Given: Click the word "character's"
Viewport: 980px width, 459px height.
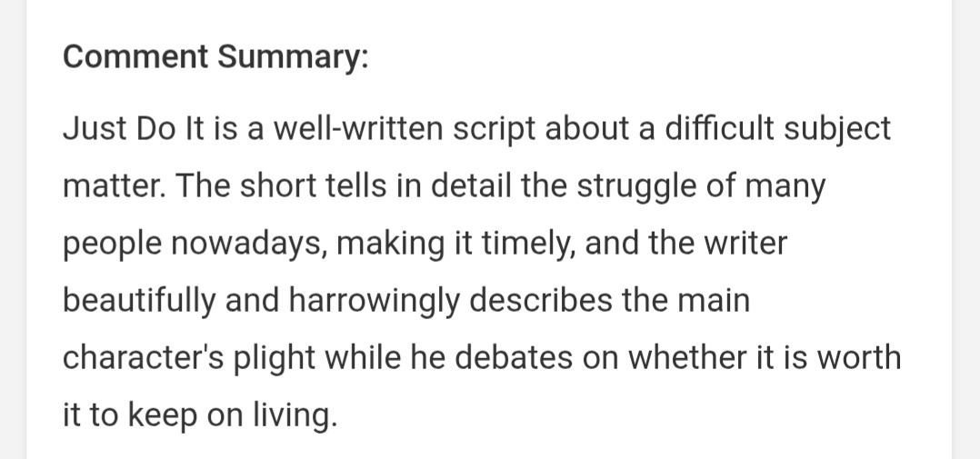Looking at the screenshot, I should coord(143,358).
